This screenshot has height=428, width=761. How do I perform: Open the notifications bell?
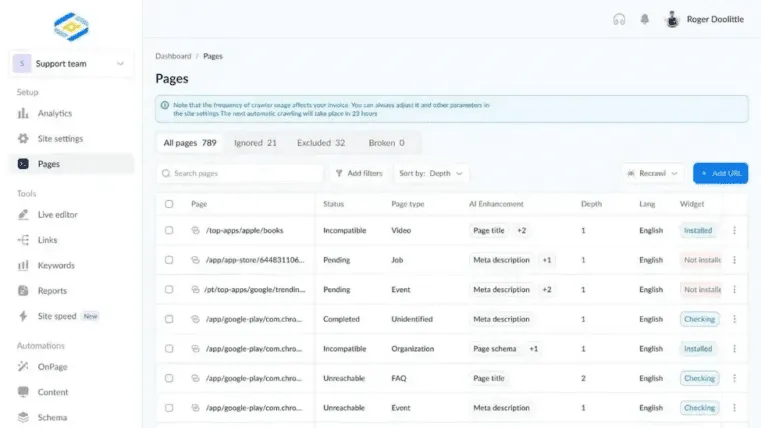point(644,20)
